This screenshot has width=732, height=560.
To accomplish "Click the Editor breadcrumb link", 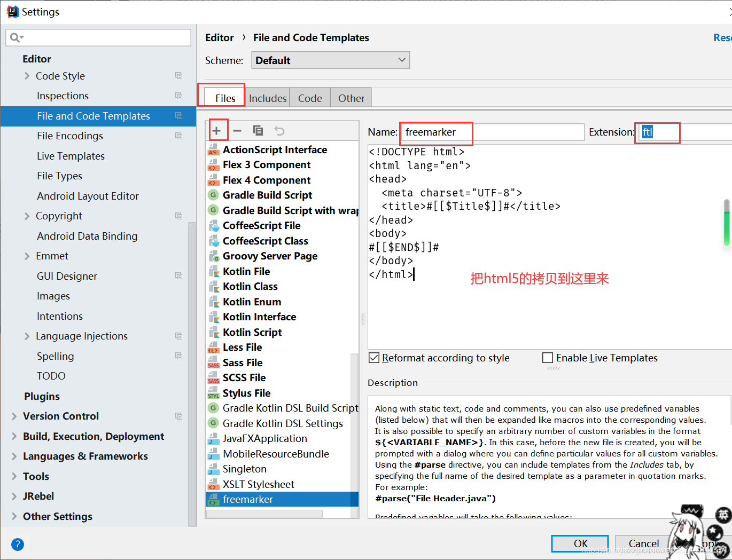I will [220, 37].
